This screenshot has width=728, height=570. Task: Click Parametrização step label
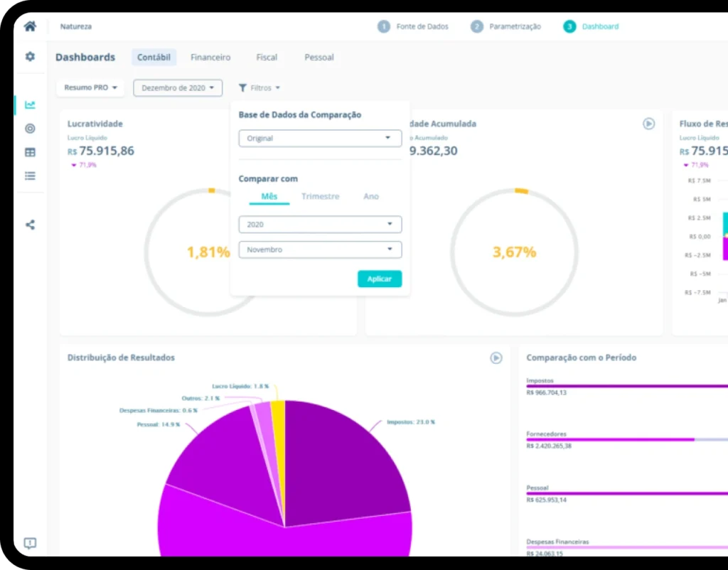515,26
